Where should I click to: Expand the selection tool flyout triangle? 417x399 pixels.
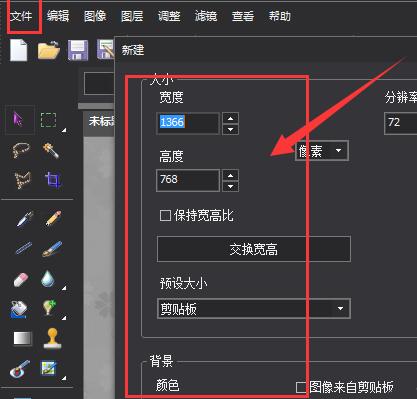64,130
